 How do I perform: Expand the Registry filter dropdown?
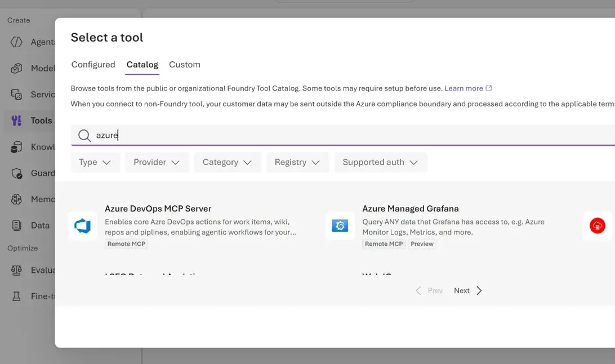pos(298,162)
